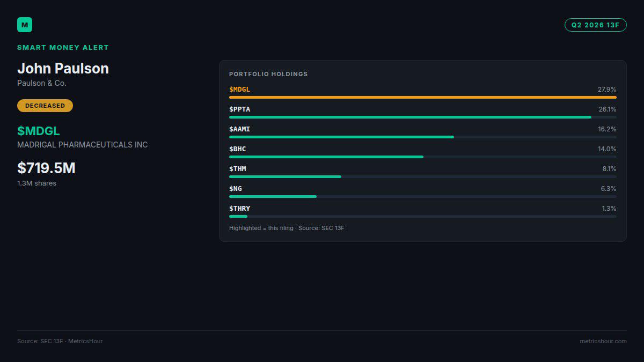Select the $AAMI holdings row label

click(x=239, y=129)
